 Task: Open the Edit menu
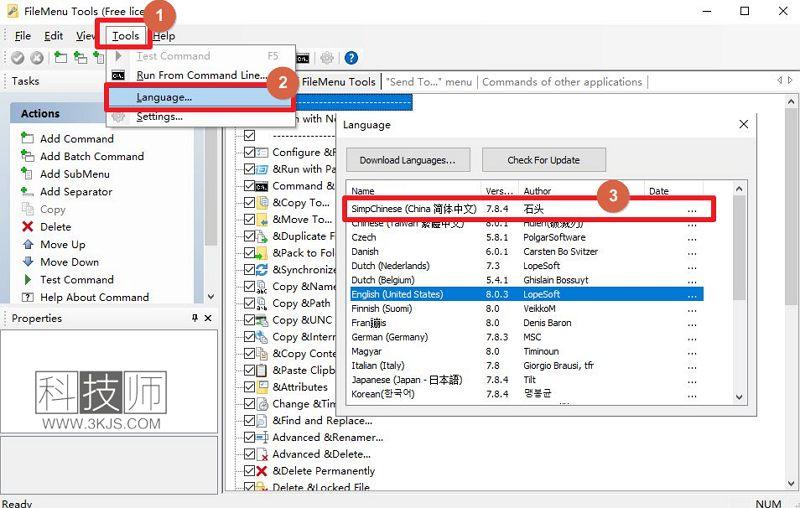pyautogui.click(x=54, y=36)
